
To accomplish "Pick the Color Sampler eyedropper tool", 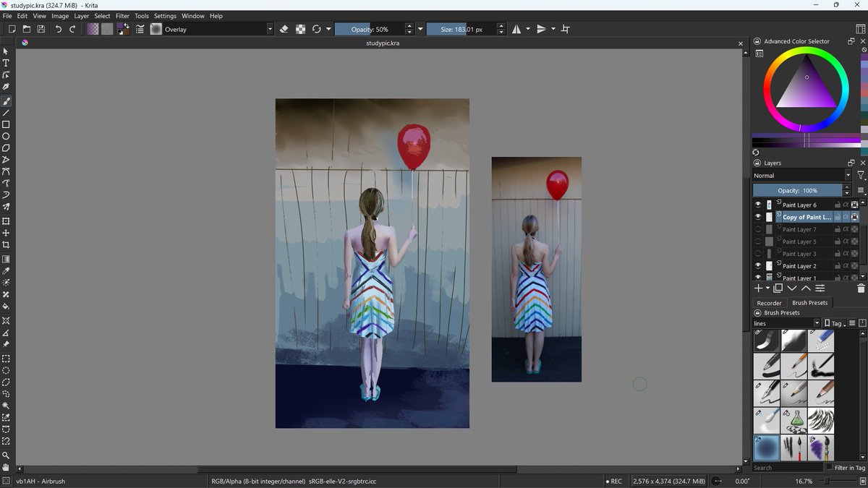I will click(x=6, y=271).
